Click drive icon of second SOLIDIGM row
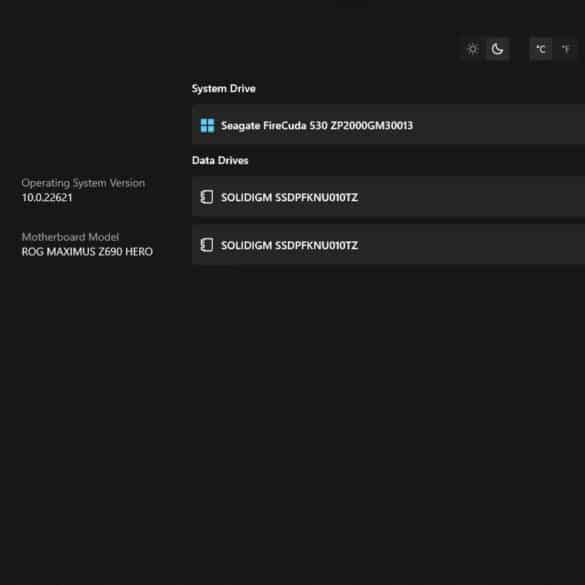This screenshot has height=585, width=585. point(207,245)
